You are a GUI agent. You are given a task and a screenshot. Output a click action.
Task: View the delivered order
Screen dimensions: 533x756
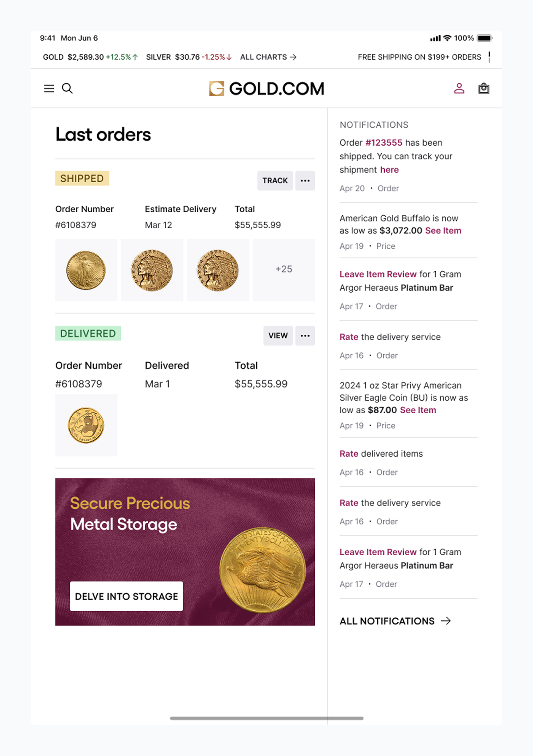point(278,336)
